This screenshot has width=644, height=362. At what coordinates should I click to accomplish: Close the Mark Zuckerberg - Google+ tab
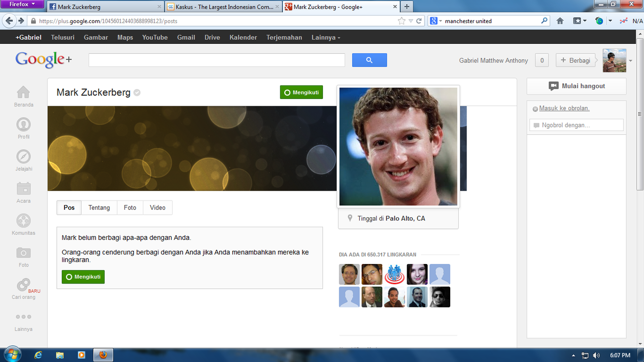(x=394, y=7)
